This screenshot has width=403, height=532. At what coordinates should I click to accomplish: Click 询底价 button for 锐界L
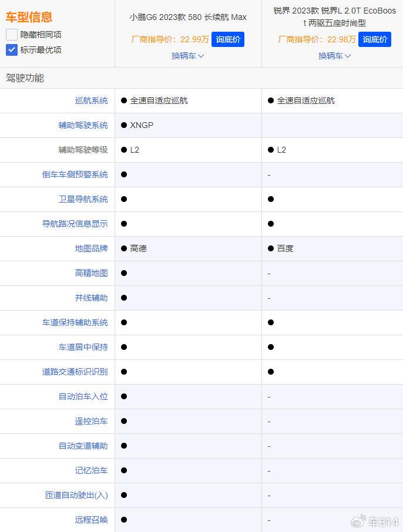tap(375, 39)
